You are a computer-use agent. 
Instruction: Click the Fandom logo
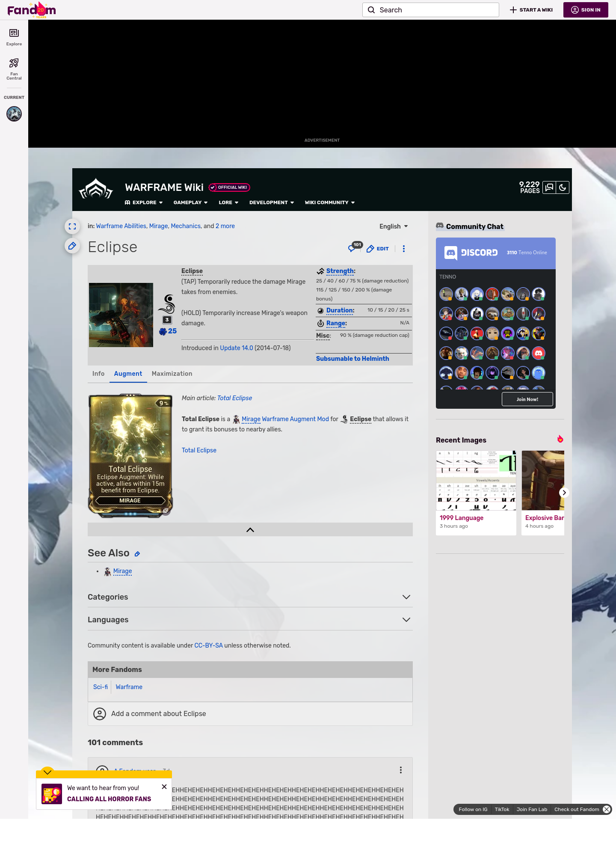32,10
